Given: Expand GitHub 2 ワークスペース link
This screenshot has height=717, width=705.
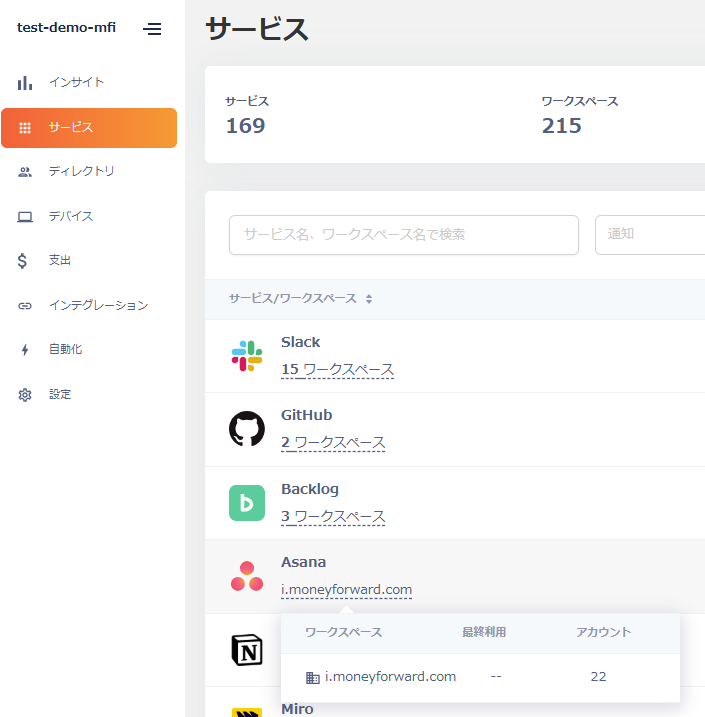Looking at the screenshot, I should pyautogui.click(x=333, y=443).
